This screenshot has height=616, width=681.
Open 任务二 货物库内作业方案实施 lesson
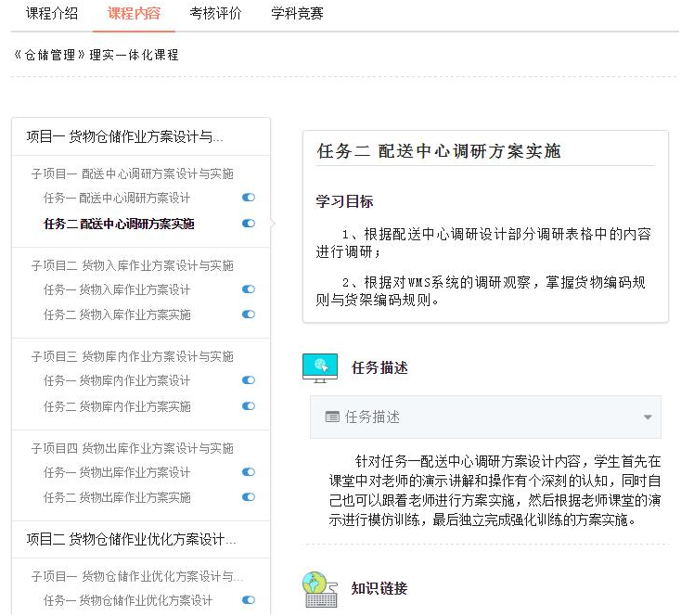[117, 406]
